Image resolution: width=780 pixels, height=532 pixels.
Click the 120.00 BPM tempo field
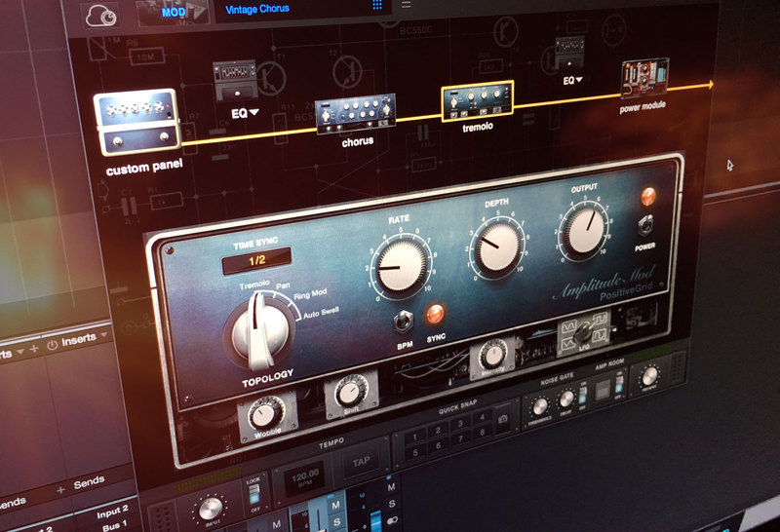point(304,477)
